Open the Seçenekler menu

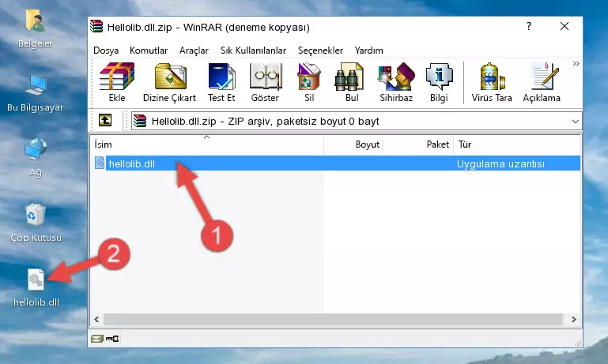click(320, 51)
